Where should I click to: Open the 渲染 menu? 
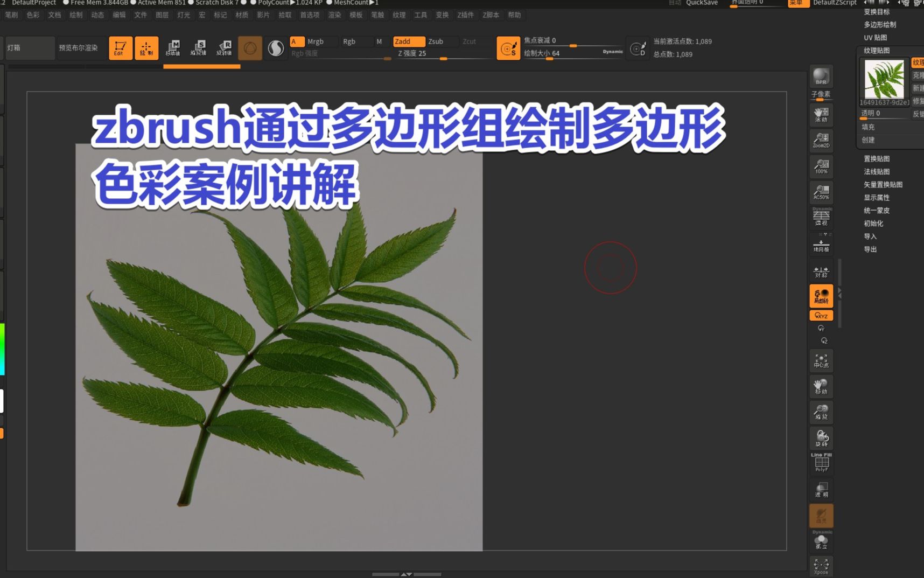(x=334, y=15)
